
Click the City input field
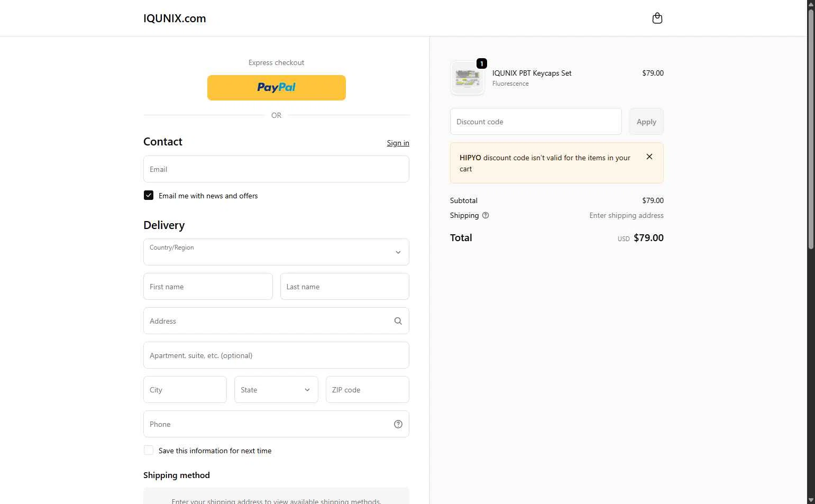click(x=185, y=390)
